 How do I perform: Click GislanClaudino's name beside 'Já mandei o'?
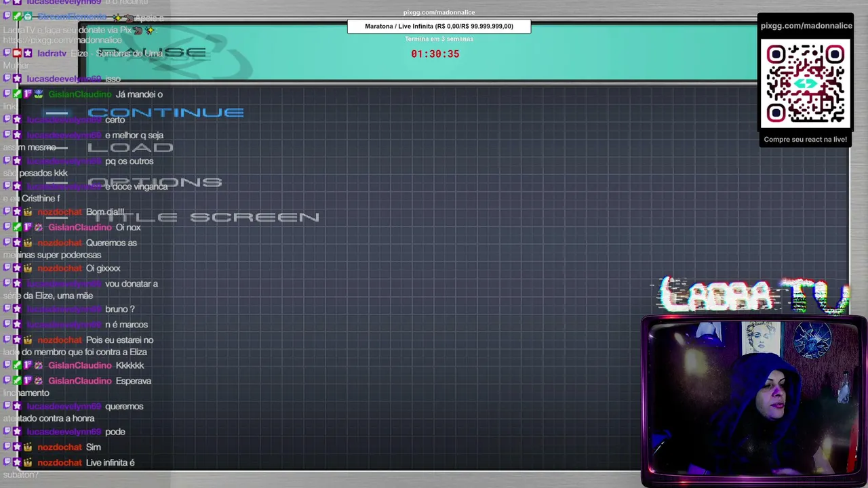(x=80, y=94)
